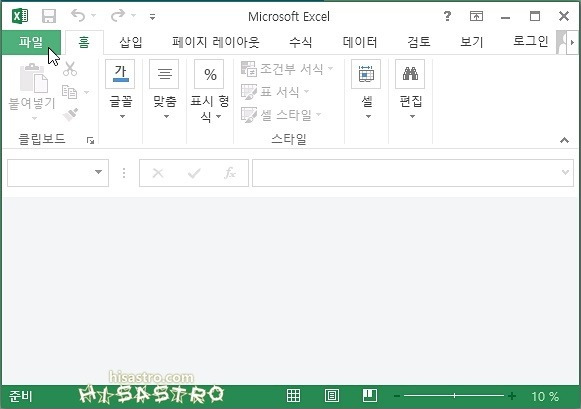Click the zoom out minus button
The image size is (581, 409).
click(396, 396)
